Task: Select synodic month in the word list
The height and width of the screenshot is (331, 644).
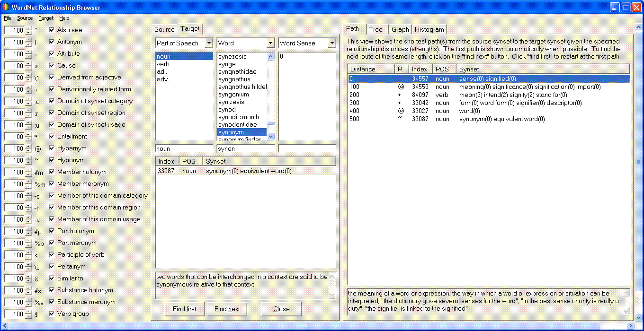Action: [242, 117]
